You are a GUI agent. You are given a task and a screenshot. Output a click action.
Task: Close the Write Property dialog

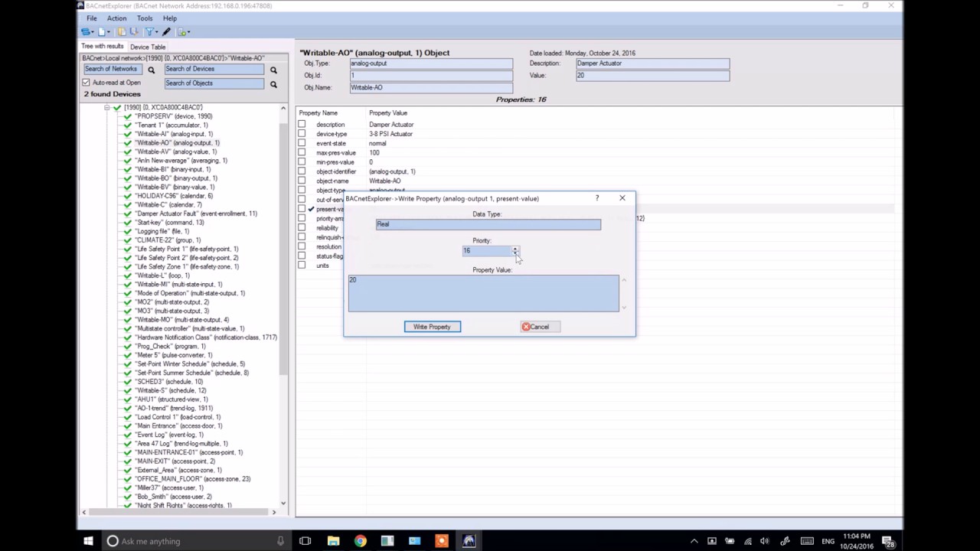point(622,198)
